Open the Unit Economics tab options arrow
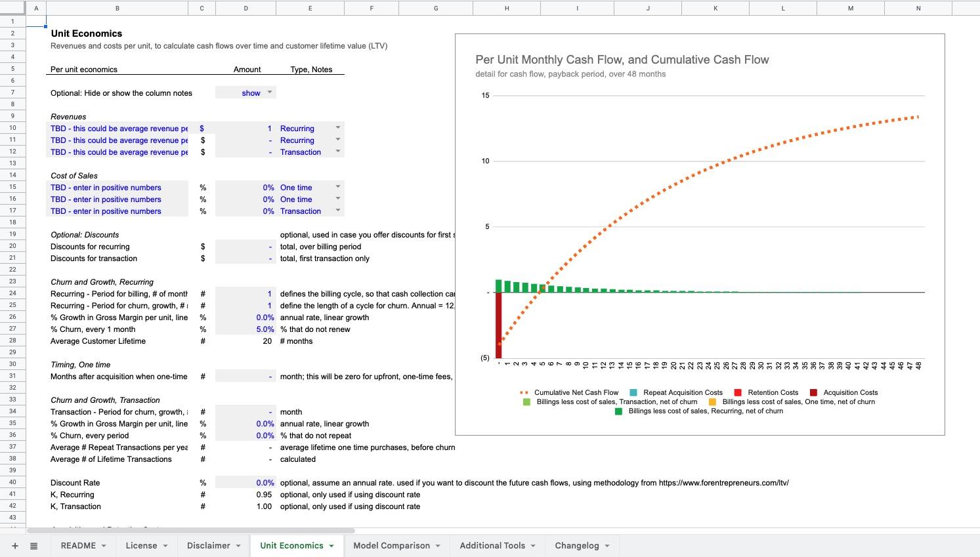 click(332, 545)
